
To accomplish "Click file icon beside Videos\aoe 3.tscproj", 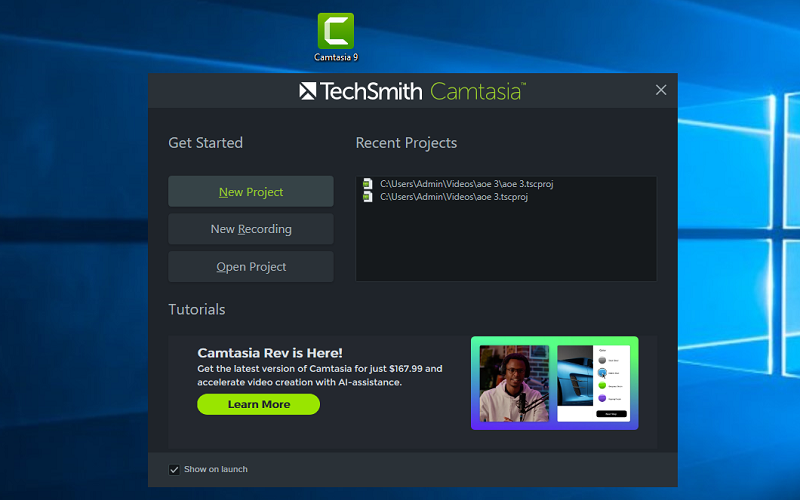I will click(367, 196).
